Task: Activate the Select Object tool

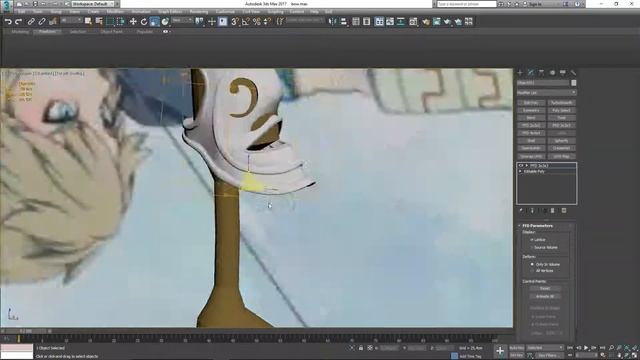Action: [x=88, y=21]
